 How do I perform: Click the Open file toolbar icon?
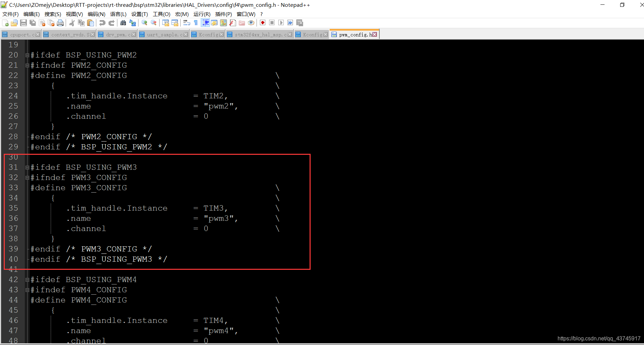(14, 23)
